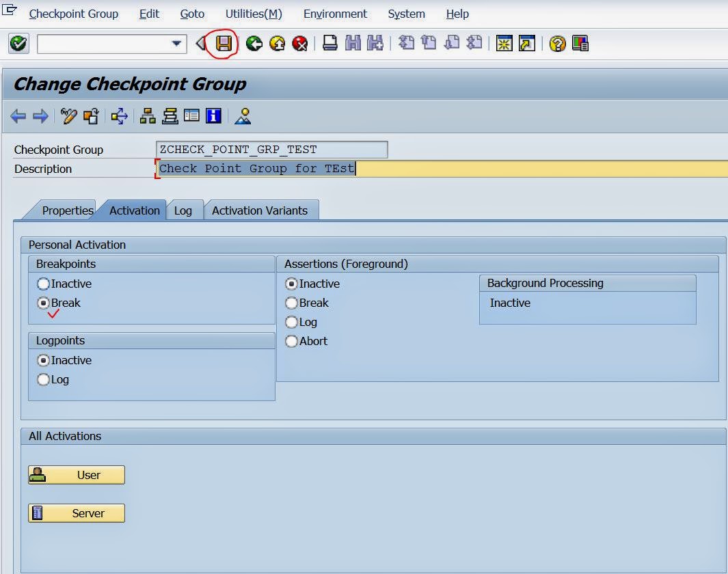Open the Utilities(M) menu
Screen dimensions: 728x574
click(254, 14)
